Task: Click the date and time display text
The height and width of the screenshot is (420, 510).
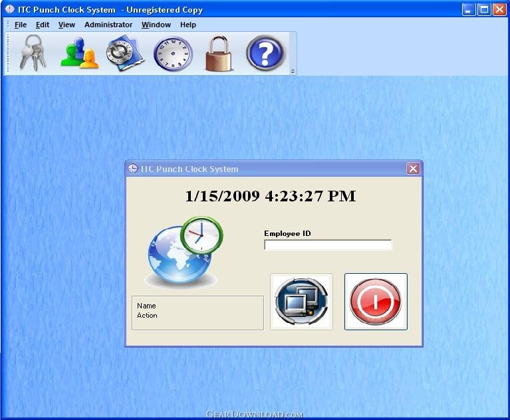Action: 271,196
